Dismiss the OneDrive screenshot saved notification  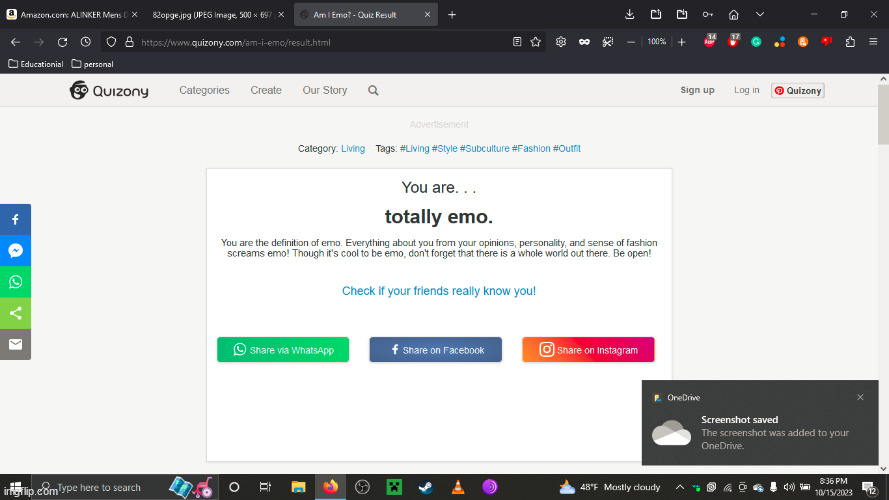[860, 397]
